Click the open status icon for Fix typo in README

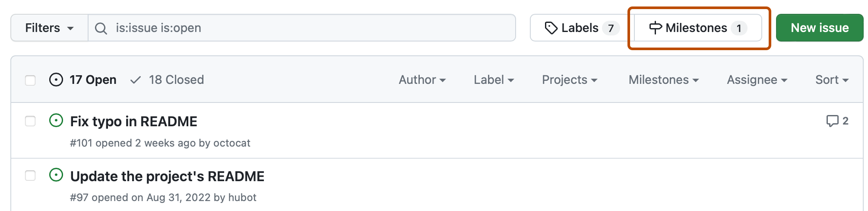(56, 121)
